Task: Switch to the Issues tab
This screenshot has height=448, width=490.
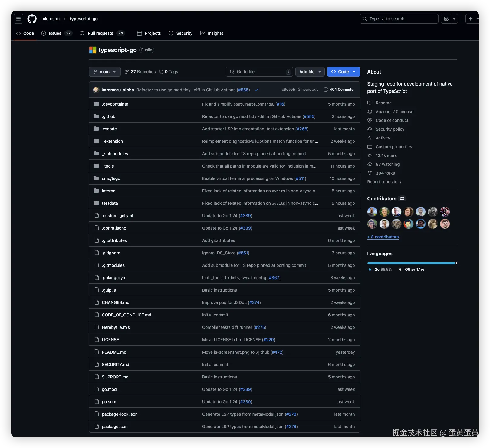Action: pyautogui.click(x=57, y=33)
